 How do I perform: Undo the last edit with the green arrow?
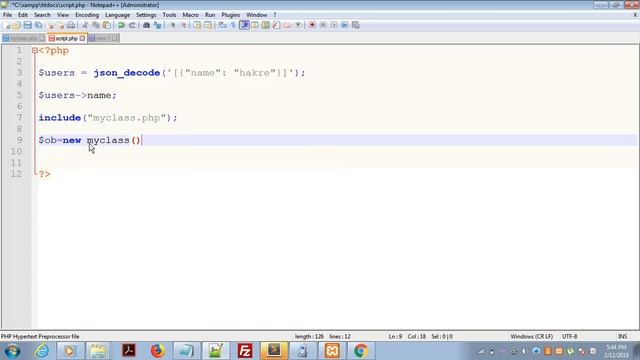click(x=121, y=25)
